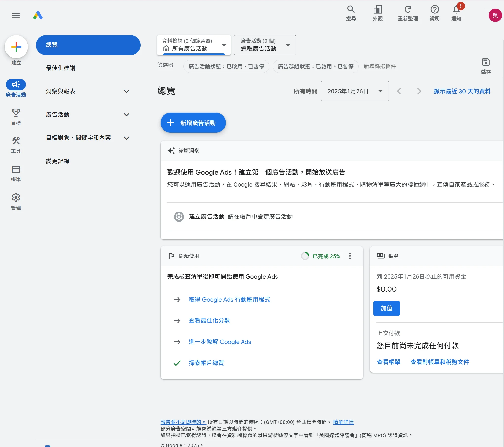The height and width of the screenshot is (447, 504).
Task: Select 變更記錄 in the side menu
Action: 58,161
